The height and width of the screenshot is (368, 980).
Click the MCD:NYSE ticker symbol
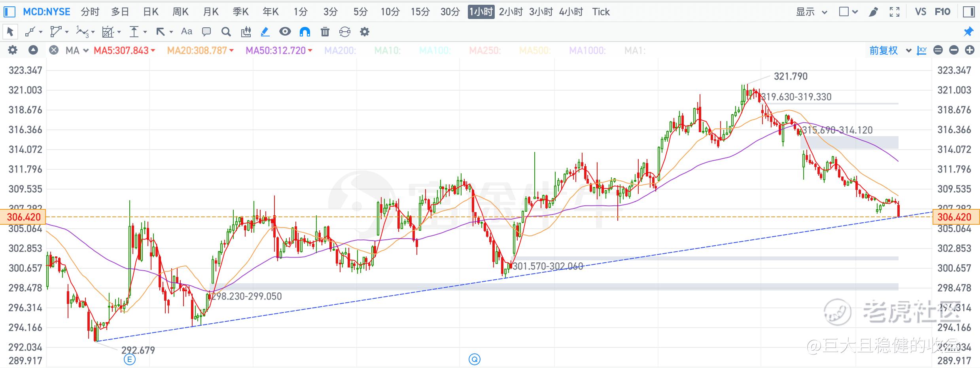[47, 12]
